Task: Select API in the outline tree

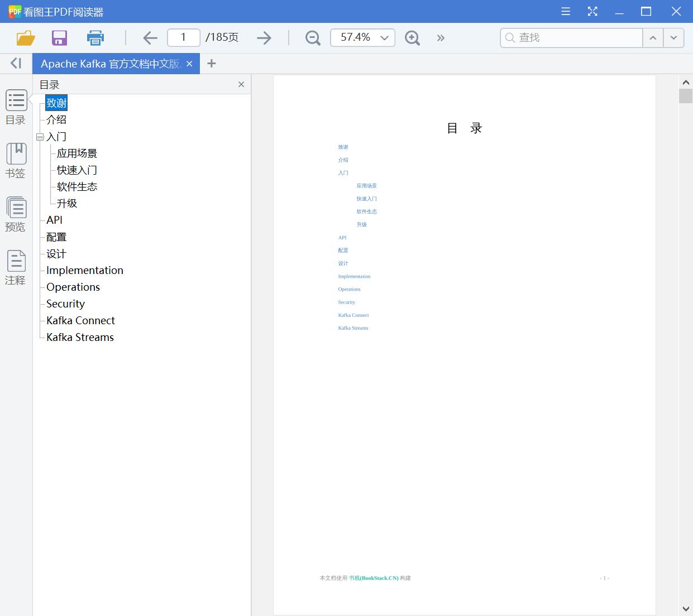Action: 54,220
